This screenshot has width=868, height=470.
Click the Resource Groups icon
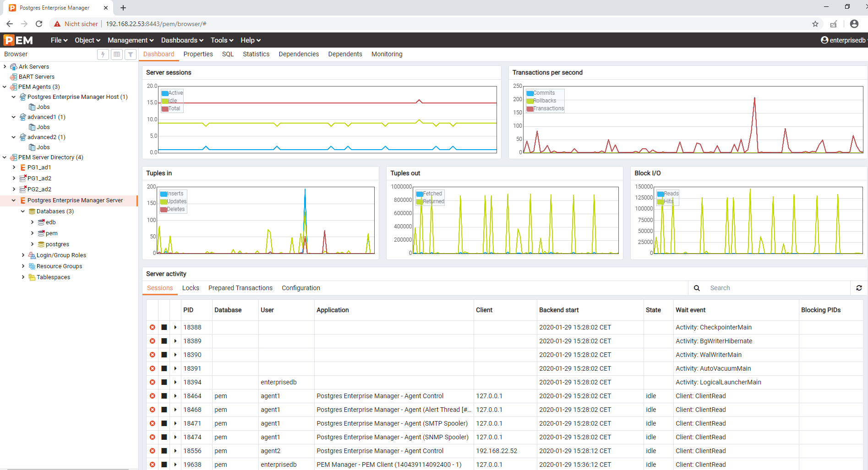[32, 266]
